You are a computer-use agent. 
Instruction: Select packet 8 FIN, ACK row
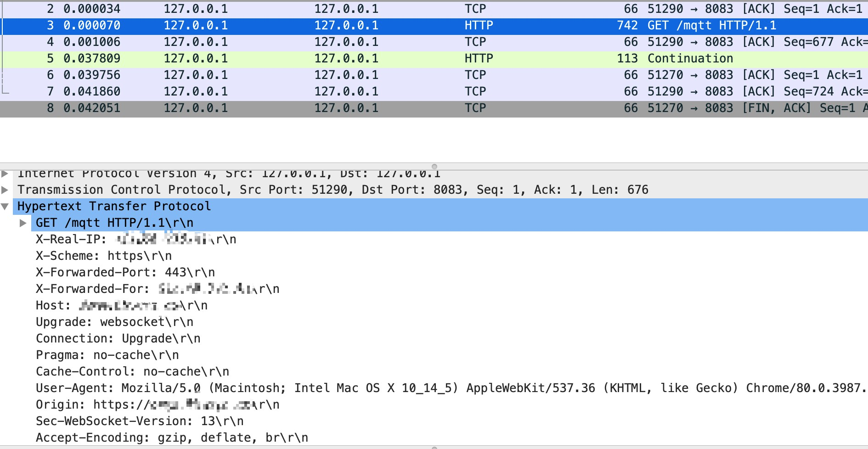click(434, 108)
